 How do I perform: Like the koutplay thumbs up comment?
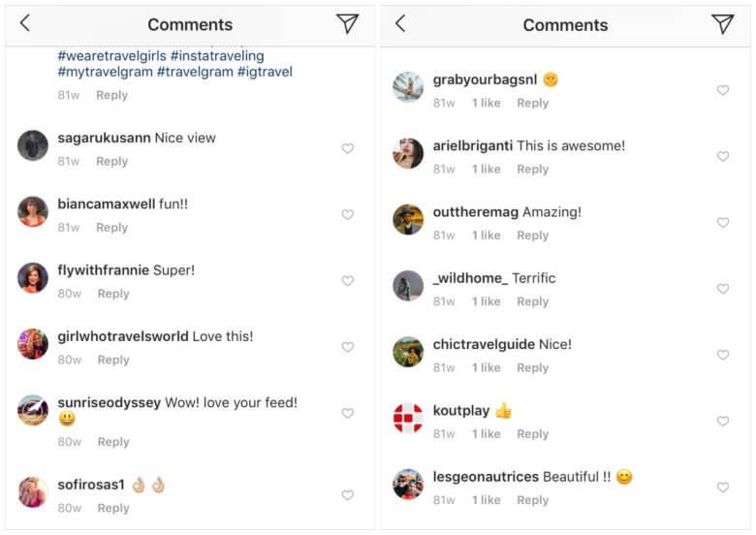pyautogui.click(x=722, y=422)
